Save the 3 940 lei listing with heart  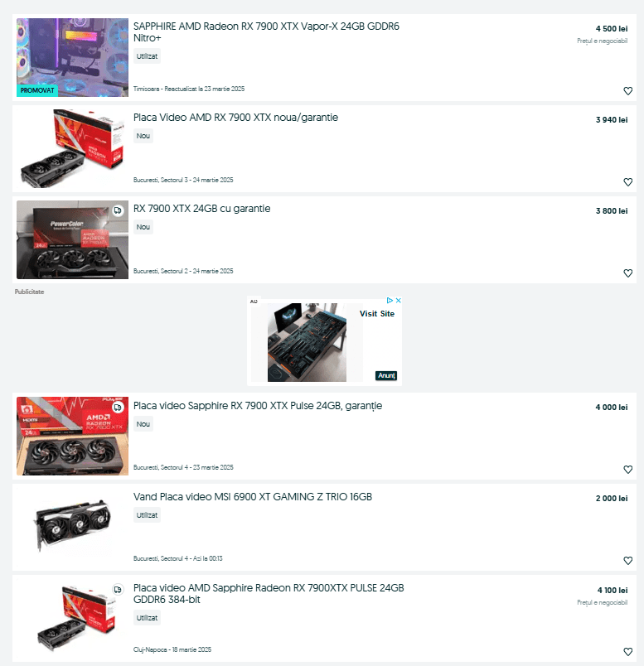coord(628,182)
